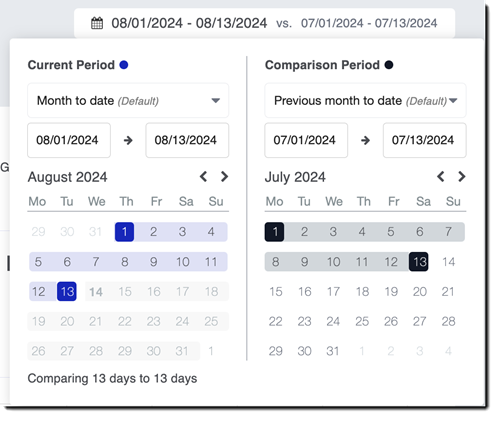Viewport: 500px width, 421px height.
Task: Click the 07/01/2024 comparison start field
Action: tap(306, 140)
